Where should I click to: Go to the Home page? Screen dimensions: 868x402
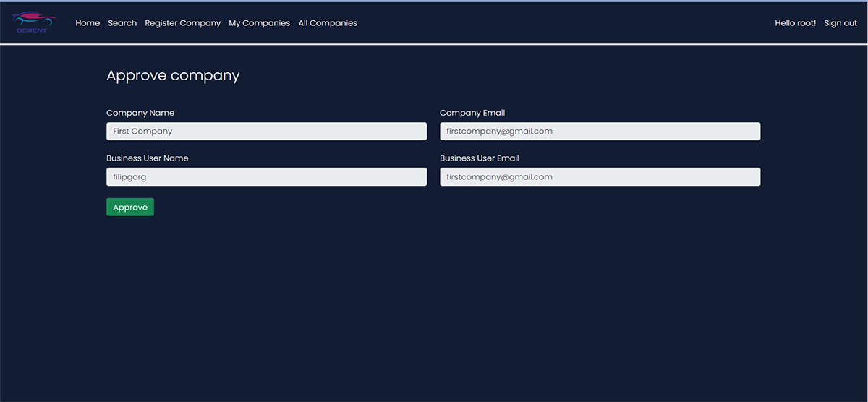pyautogui.click(x=88, y=23)
